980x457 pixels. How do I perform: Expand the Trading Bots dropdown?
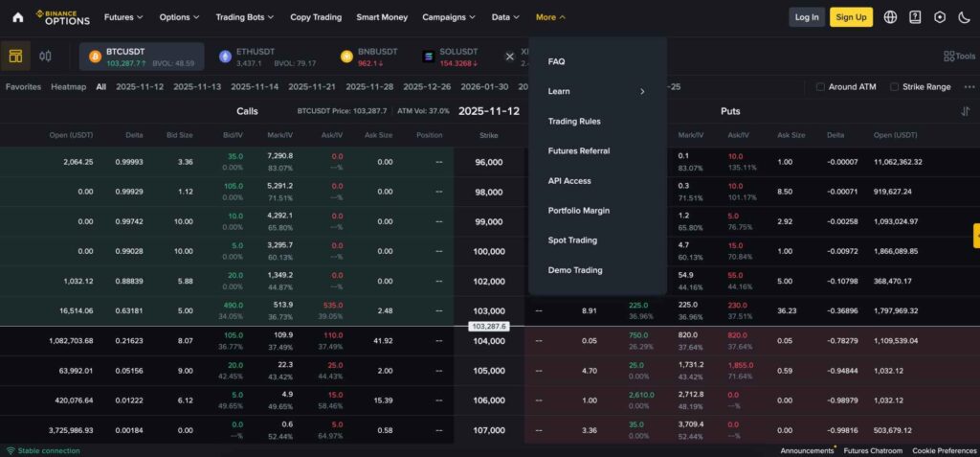pyautogui.click(x=245, y=17)
